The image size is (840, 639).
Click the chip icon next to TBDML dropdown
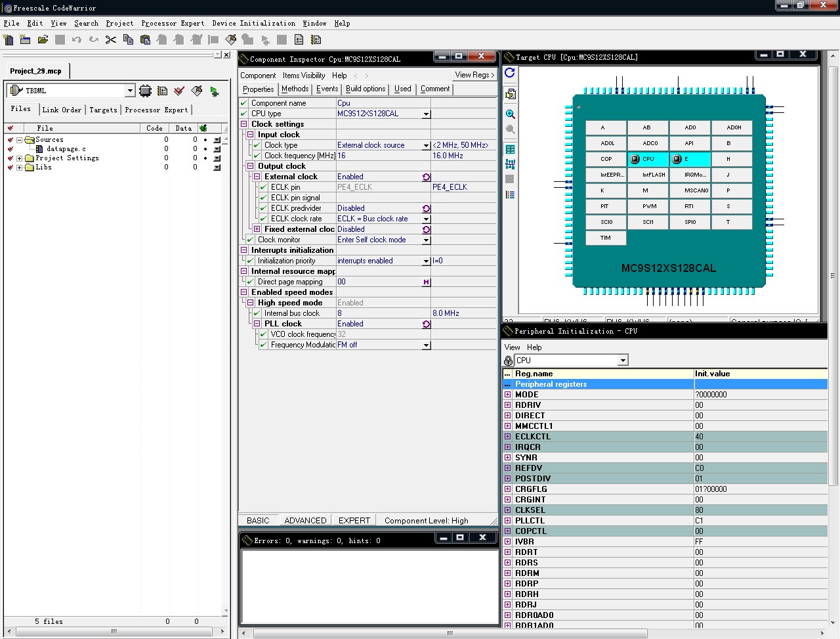point(145,91)
